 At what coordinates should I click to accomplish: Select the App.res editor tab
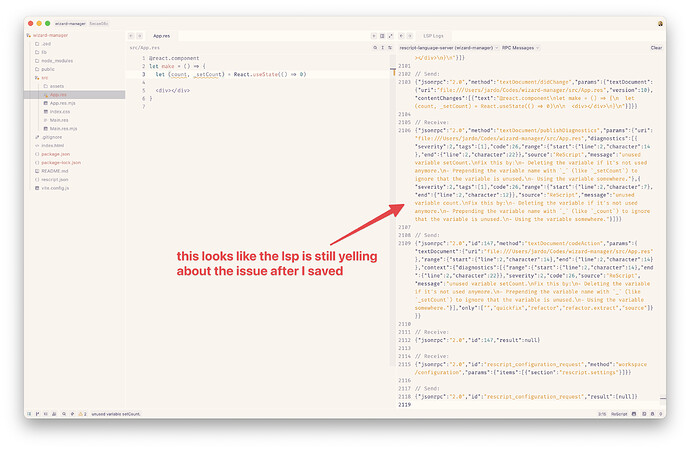162,34
